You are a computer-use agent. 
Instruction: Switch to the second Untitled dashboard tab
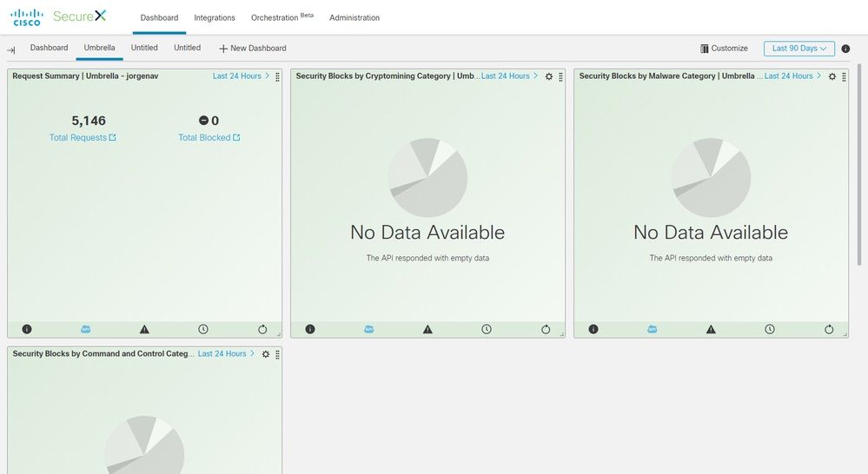(187, 48)
